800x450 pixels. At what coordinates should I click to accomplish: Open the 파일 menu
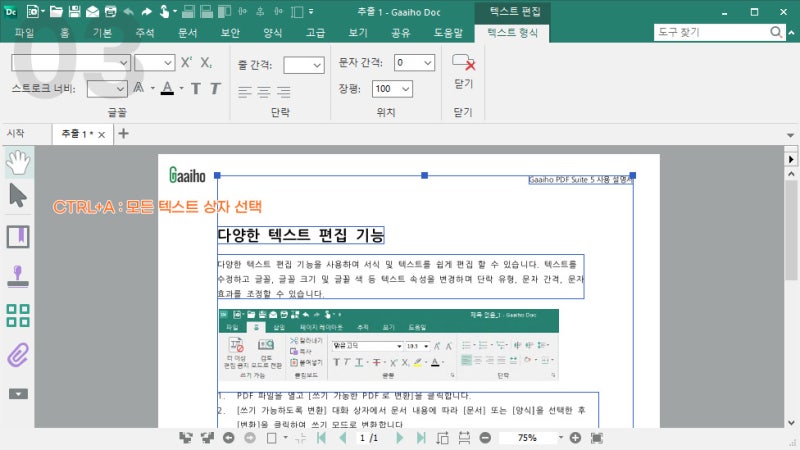(24, 33)
